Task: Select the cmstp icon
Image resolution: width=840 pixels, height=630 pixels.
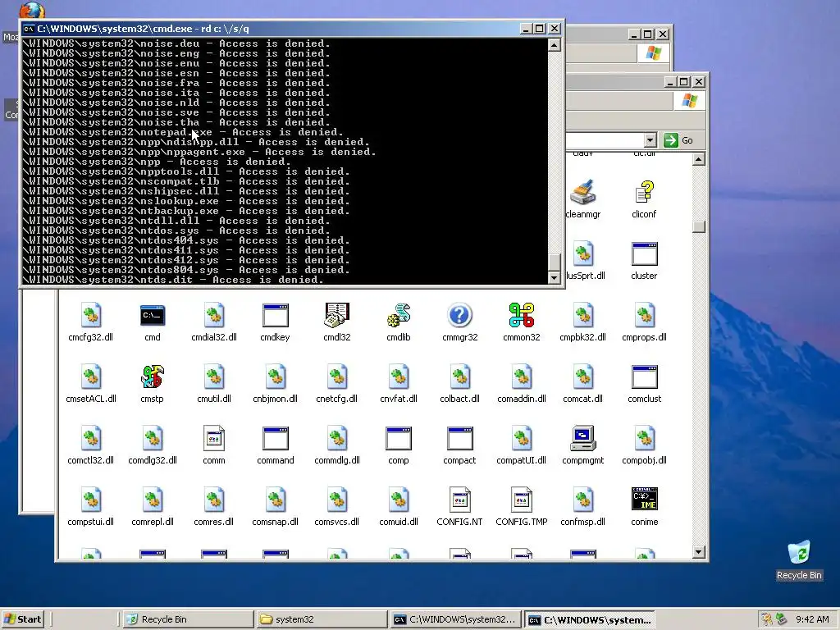Action: point(152,377)
